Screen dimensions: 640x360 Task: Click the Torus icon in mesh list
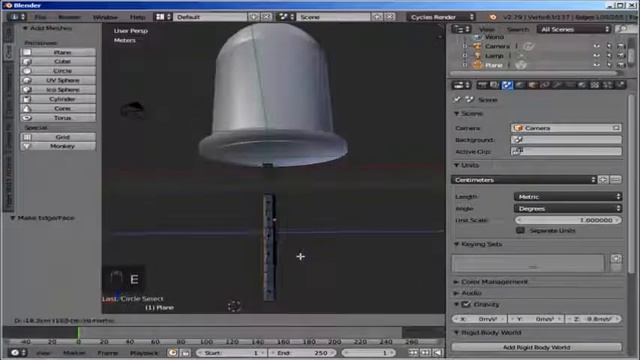click(x=27, y=118)
